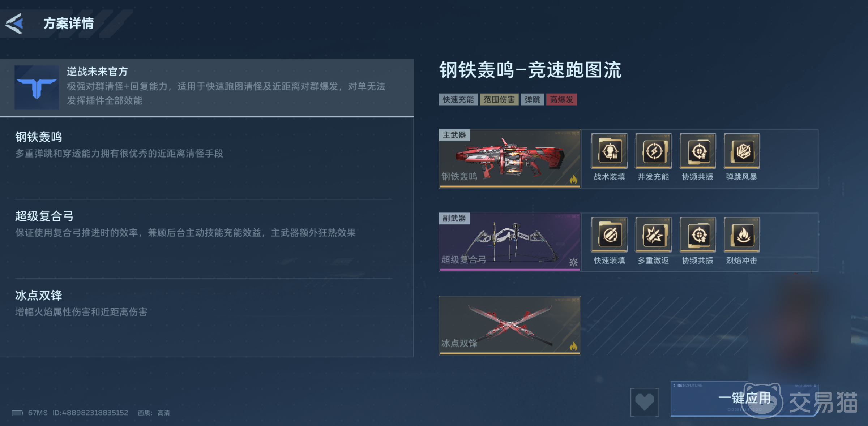Select the 快速装填 plugin icon
The image size is (868, 426).
609,235
